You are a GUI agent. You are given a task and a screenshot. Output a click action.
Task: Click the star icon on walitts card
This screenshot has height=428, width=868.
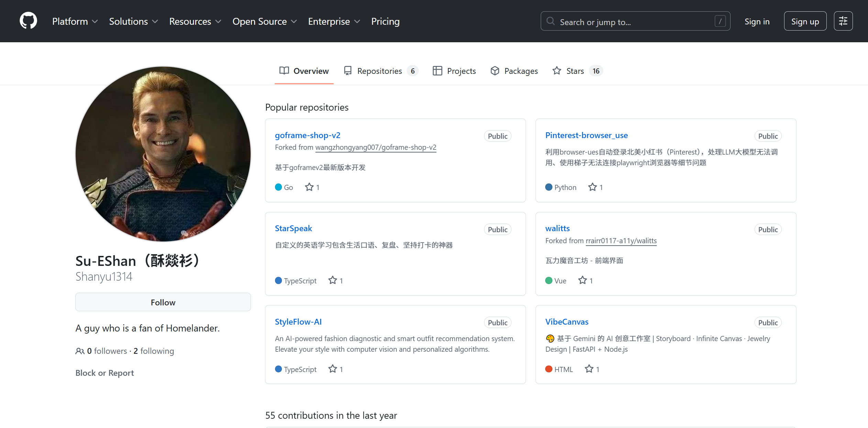(582, 280)
